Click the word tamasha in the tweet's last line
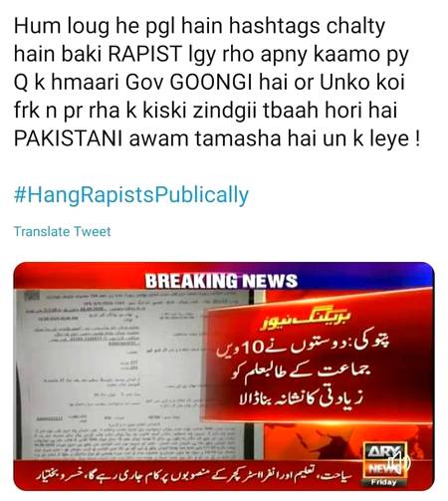This screenshot has height=501, width=448. tap(238, 138)
